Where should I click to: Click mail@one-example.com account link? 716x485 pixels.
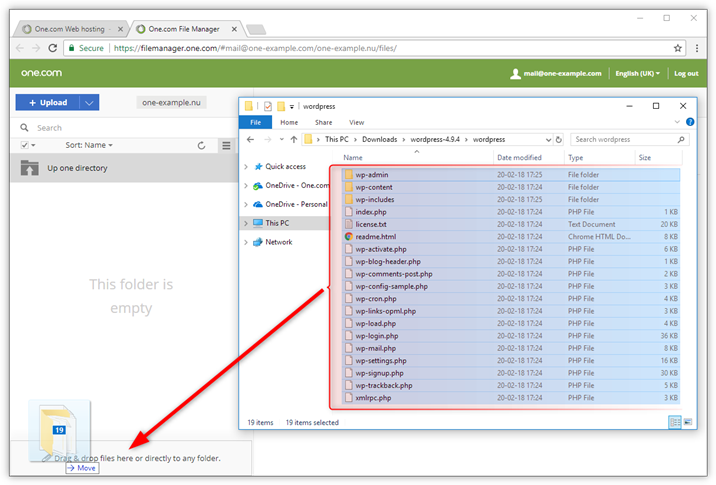coord(562,74)
